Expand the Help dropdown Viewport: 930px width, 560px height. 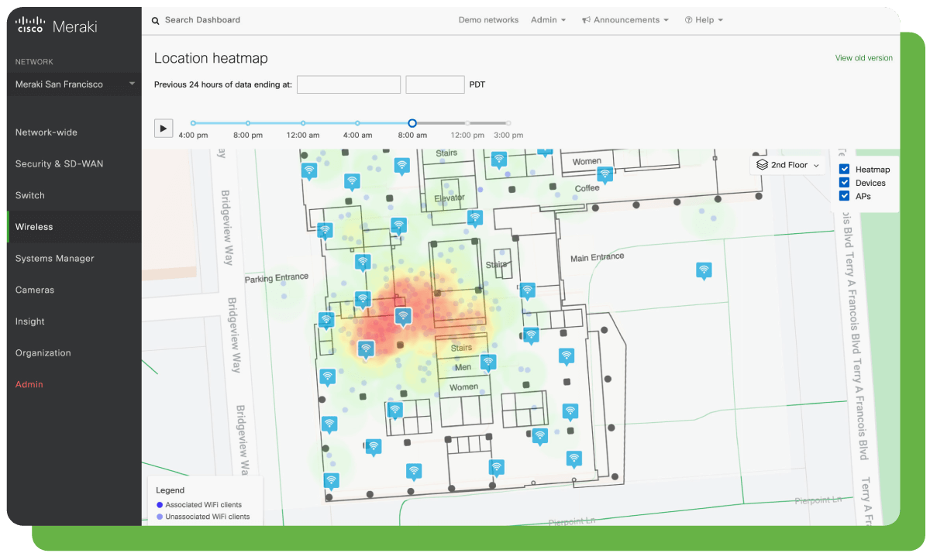tap(704, 20)
